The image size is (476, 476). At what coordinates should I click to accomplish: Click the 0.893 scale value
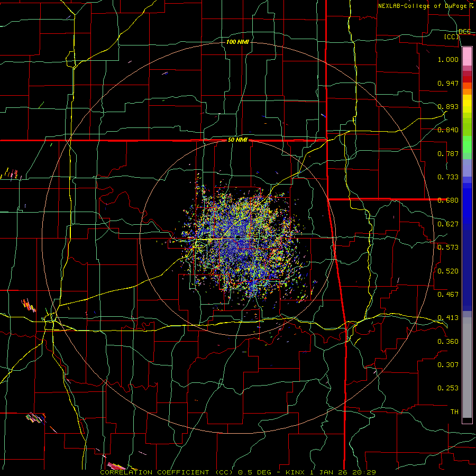448,106
